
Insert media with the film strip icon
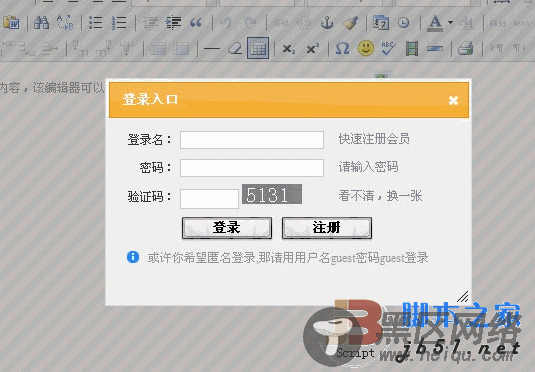(412, 48)
